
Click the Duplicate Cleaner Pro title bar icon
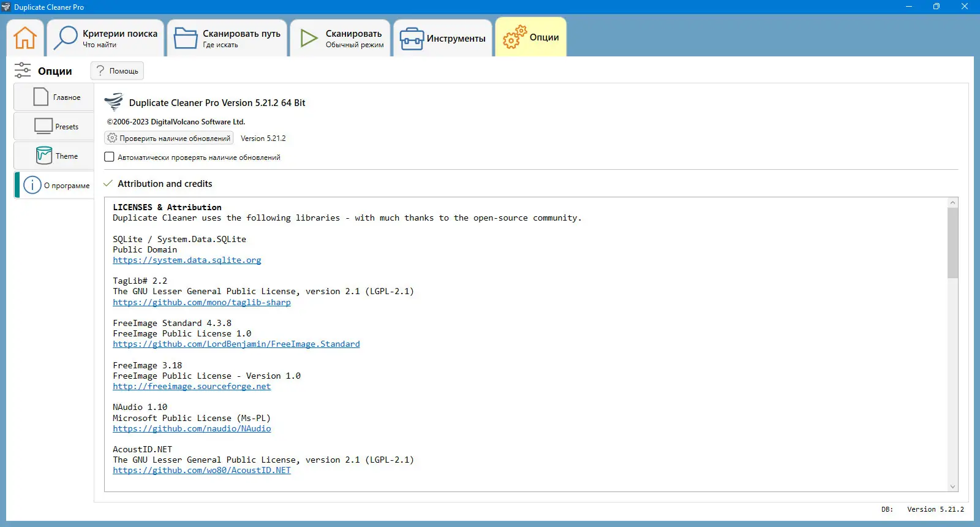point(6,7)
